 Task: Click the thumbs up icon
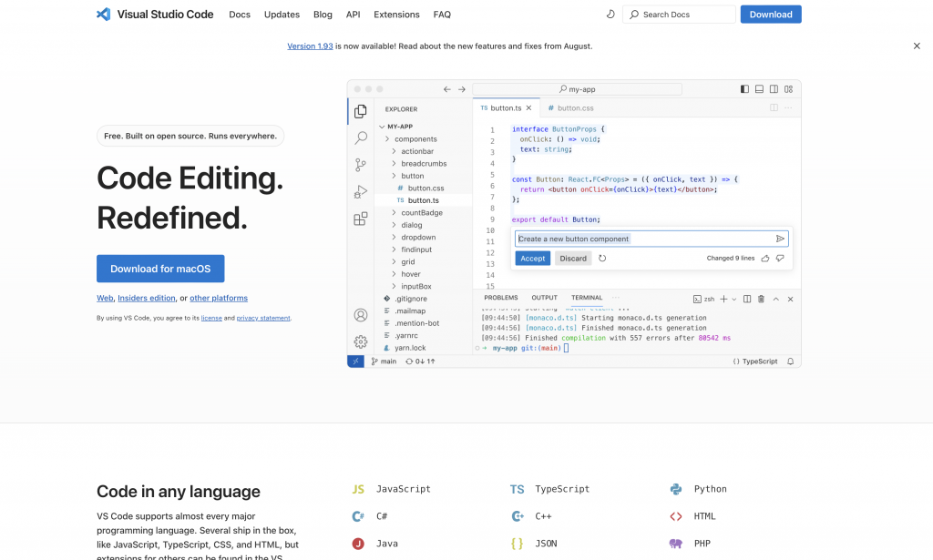pos(765,258)
